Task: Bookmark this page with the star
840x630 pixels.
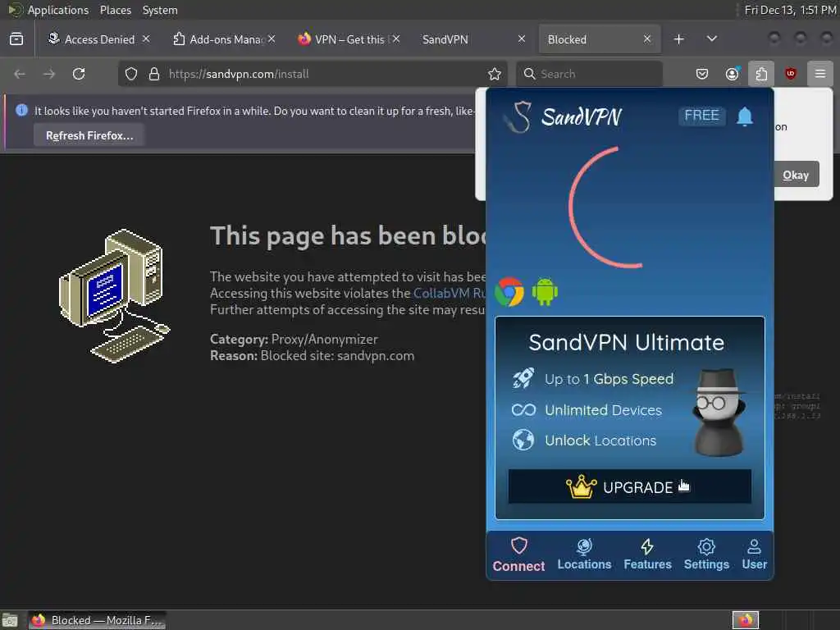Action: (495, 74)
